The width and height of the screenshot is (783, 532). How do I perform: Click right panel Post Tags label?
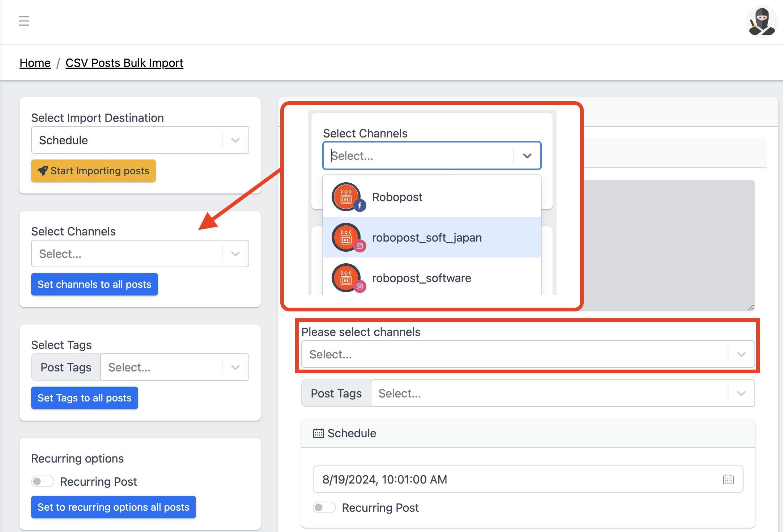click(336, 393)
